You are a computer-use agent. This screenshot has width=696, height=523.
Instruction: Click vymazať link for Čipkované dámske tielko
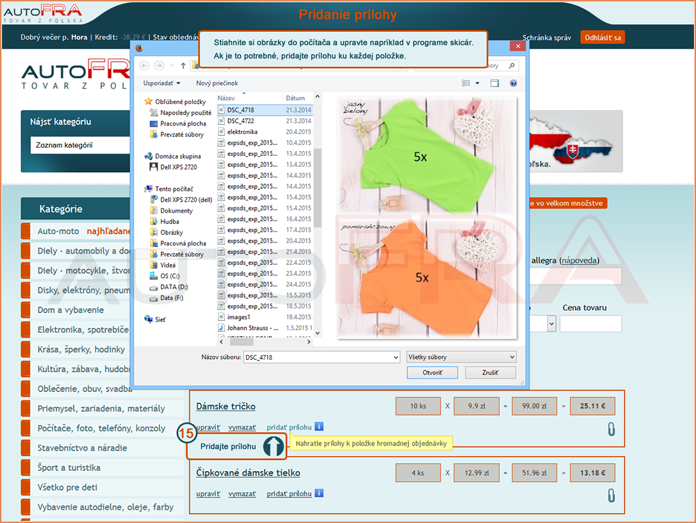click(242, 494)
